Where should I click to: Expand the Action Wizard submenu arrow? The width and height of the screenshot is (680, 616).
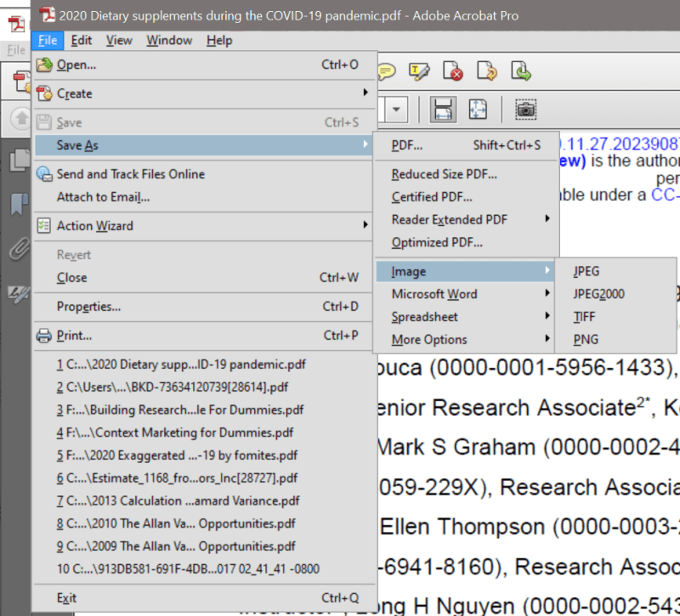365,224
